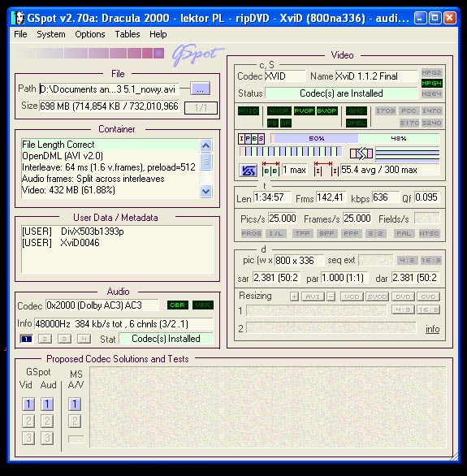Click the I470 colorimetry indicator
467x476 pixels.
tap(431, 110)
